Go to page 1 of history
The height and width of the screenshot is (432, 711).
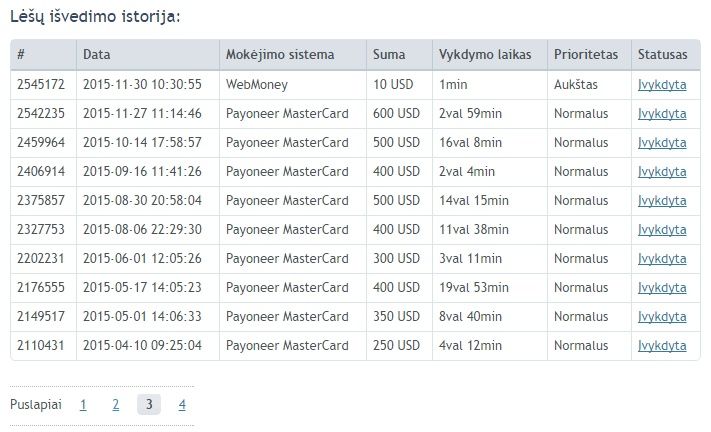coord(83,404)
